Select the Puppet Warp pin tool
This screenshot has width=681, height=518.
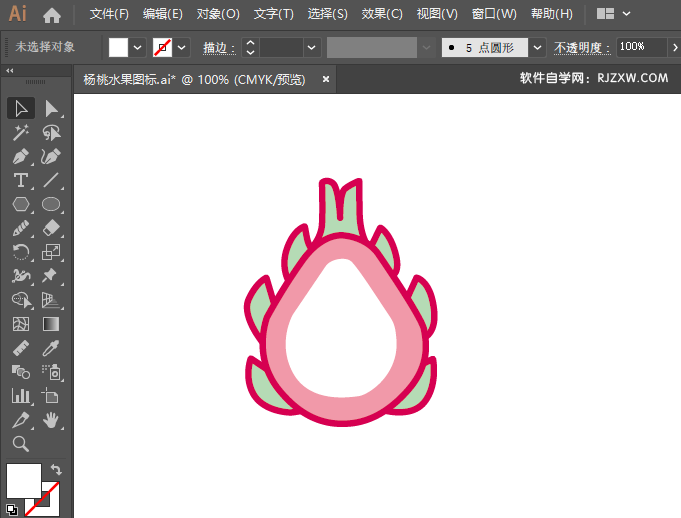[x=50, y=276]
